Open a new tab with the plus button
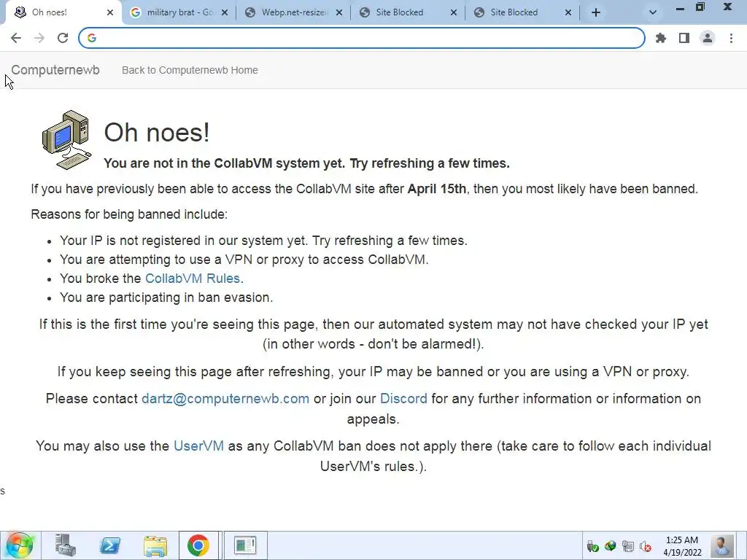 (x=595, y=12)
